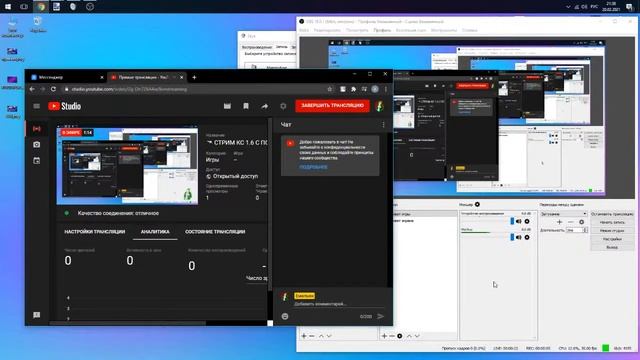Switch to the Stream settings tab in Studio
The height and width of the screenshot is (360, 640).
(x=95, y=231)
